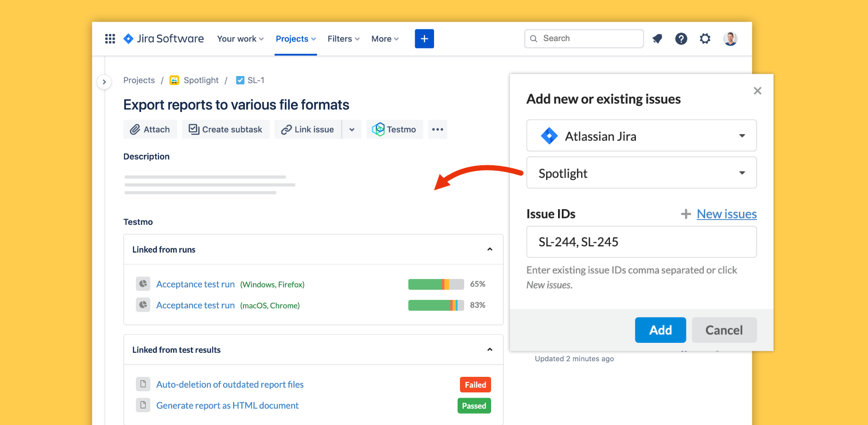The height and width of the screenshot is (425, 868).
Task: Click the run icon beside macOS Chrome run
Action: point(143,305)
